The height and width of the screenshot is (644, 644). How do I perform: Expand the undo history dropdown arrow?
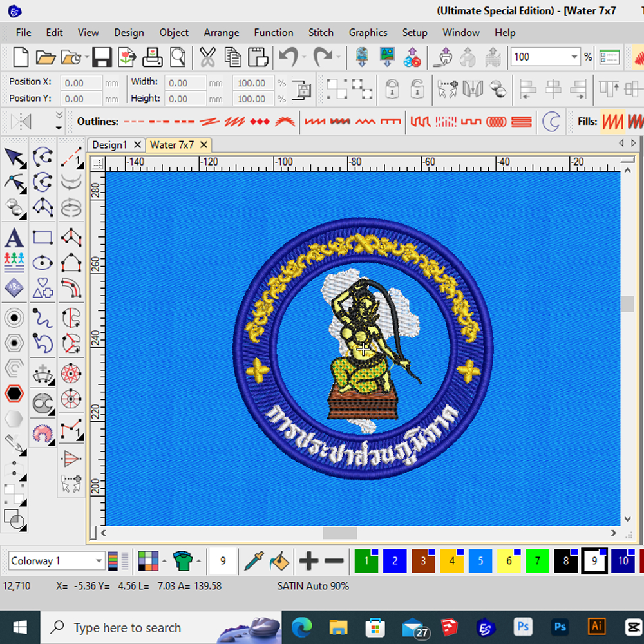(x=304, y=57)
